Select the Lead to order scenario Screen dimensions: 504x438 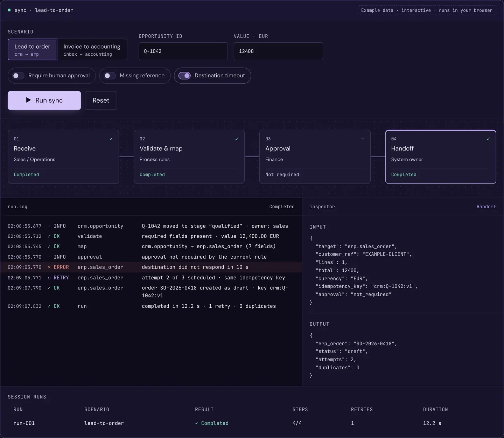[x=33, y=49]
